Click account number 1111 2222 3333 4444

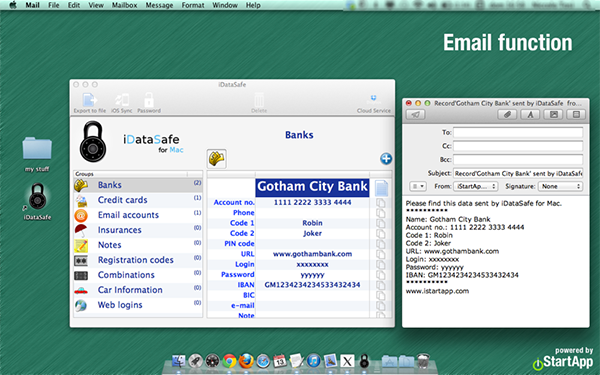312,202
